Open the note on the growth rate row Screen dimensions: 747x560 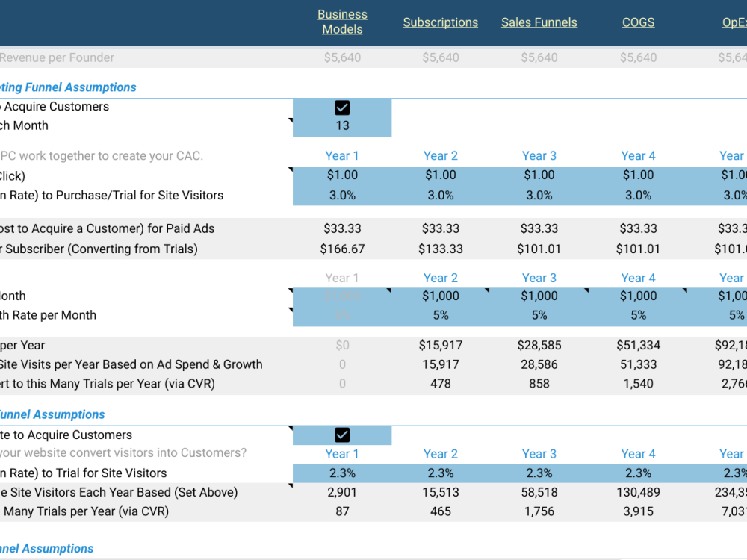click(291, 310)
